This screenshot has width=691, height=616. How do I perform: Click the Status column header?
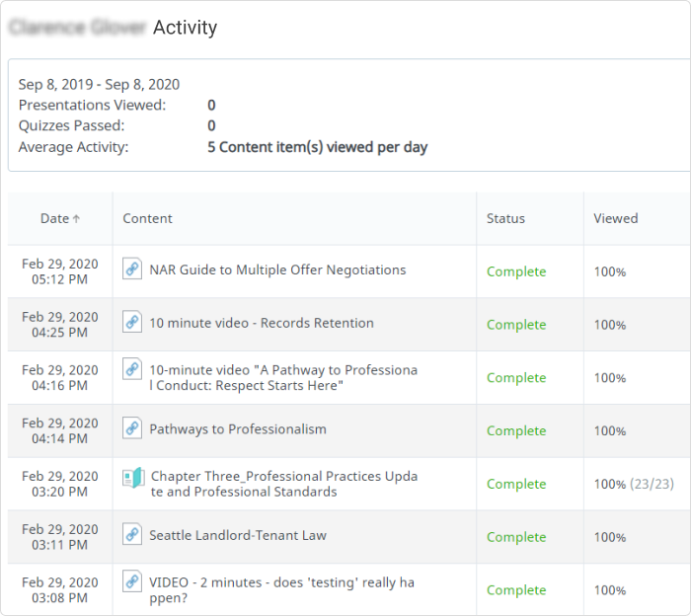tap(505, 218)
